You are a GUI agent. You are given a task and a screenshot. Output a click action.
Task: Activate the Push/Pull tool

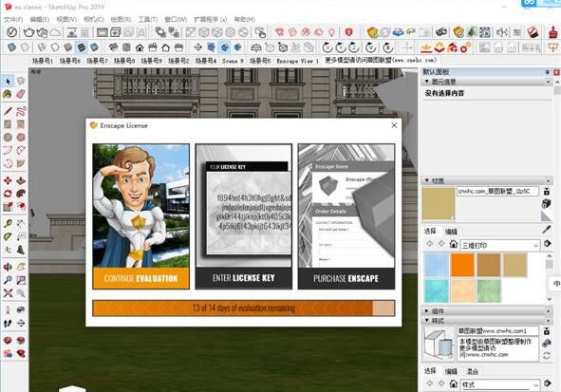21,180
